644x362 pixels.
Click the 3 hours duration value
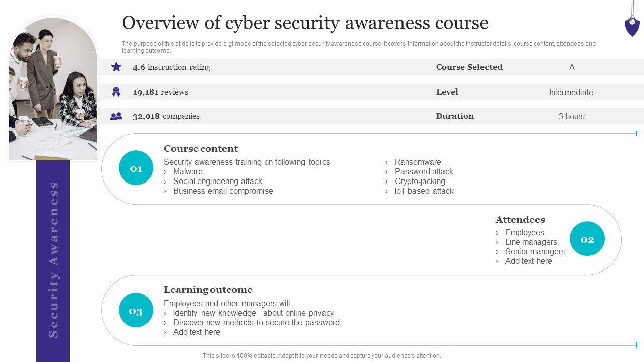click(572, 116)
